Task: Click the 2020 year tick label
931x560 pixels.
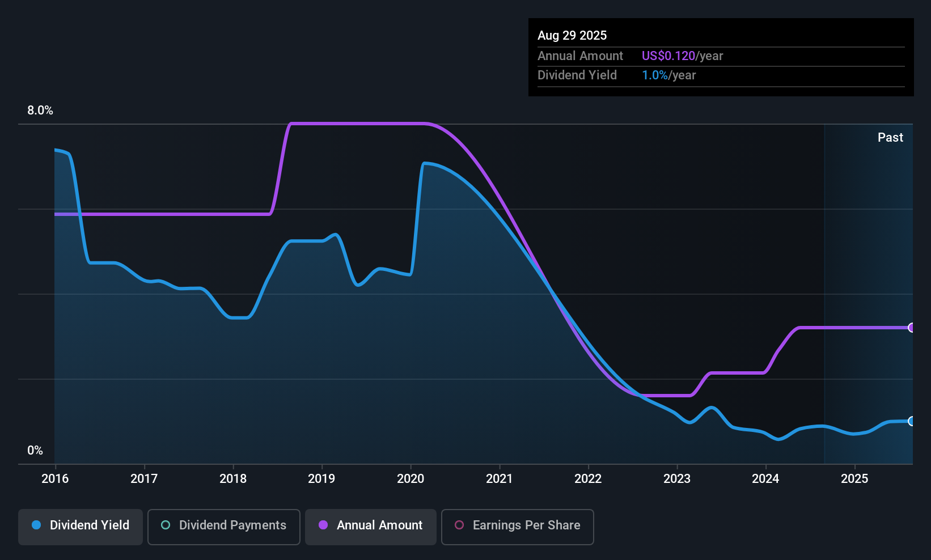Action: (x=411, y=479)
